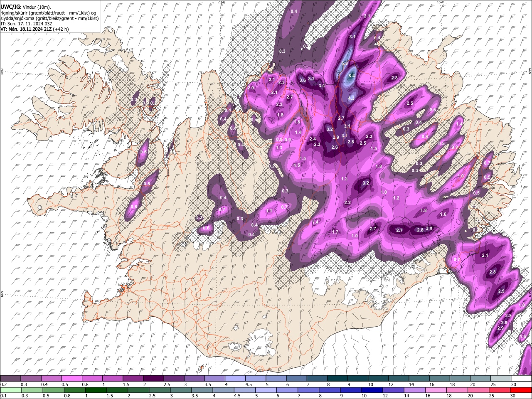Click the '0.1' label in the rain legend

[3, 396]
